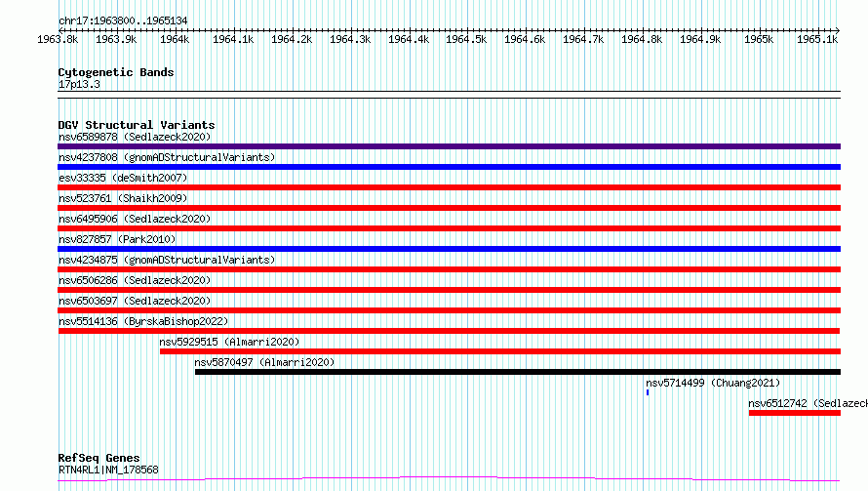Select the black nsv5870497 variant bar

point(518,372)
